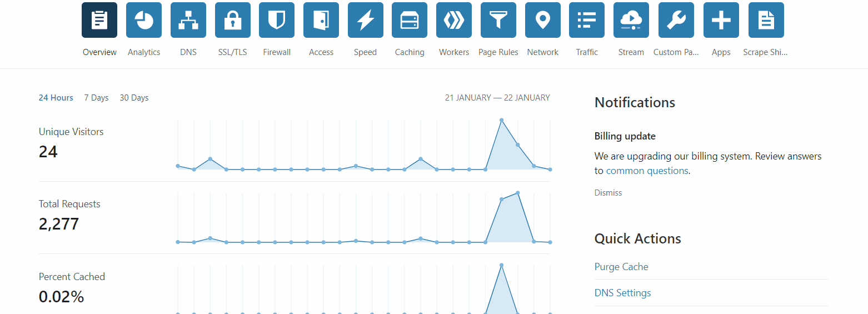Viewport: 868px width, 314px height.
Task: Open the Workers chevrons icon
Action: click(454, 20)
